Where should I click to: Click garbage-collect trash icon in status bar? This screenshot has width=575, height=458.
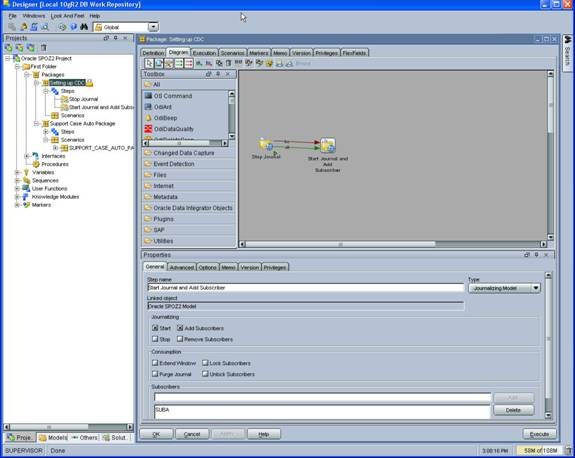569,450
